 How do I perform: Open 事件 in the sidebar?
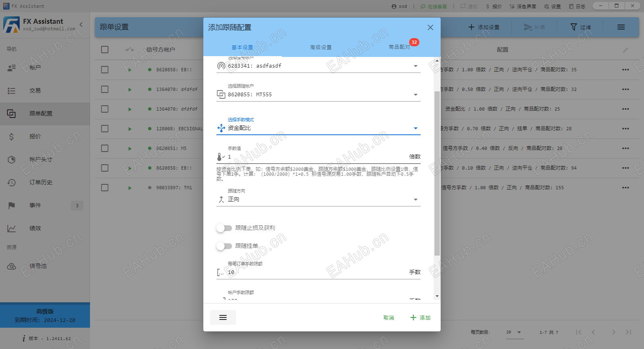[45, 205]
